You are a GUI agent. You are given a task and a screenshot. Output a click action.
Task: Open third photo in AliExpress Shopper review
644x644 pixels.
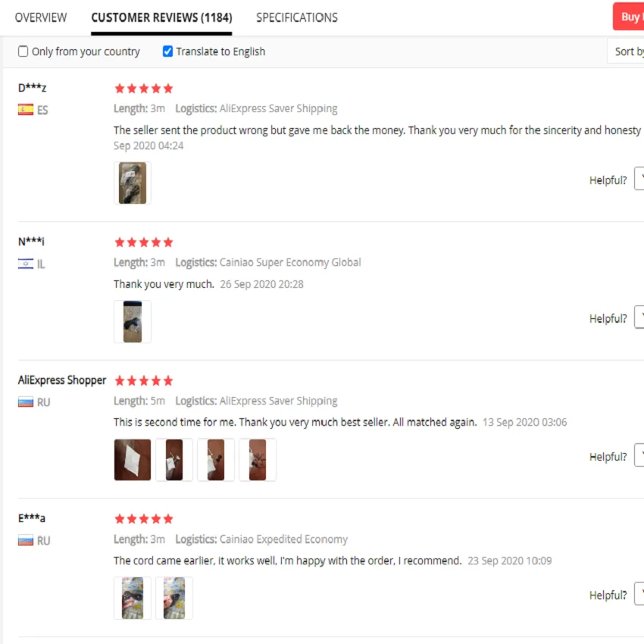click(x=216, y=460)
